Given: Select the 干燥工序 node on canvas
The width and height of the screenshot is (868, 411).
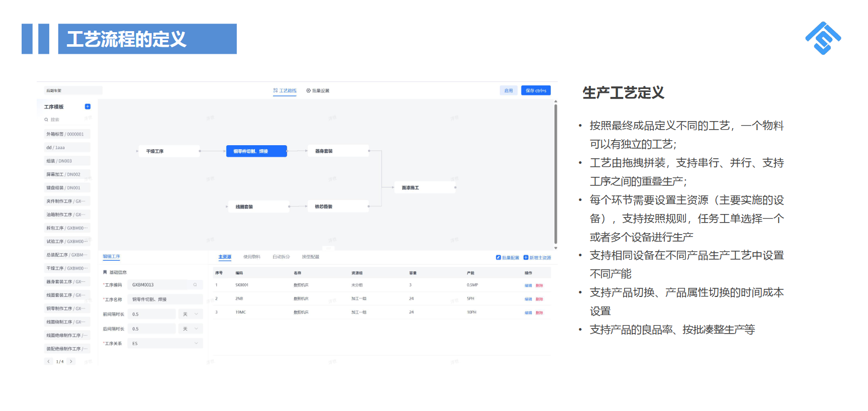Looking at the screenshot, I should (x=168, y=151).
